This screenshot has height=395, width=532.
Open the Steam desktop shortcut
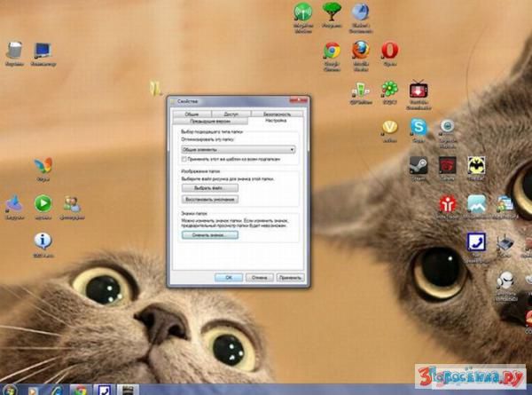419,166
